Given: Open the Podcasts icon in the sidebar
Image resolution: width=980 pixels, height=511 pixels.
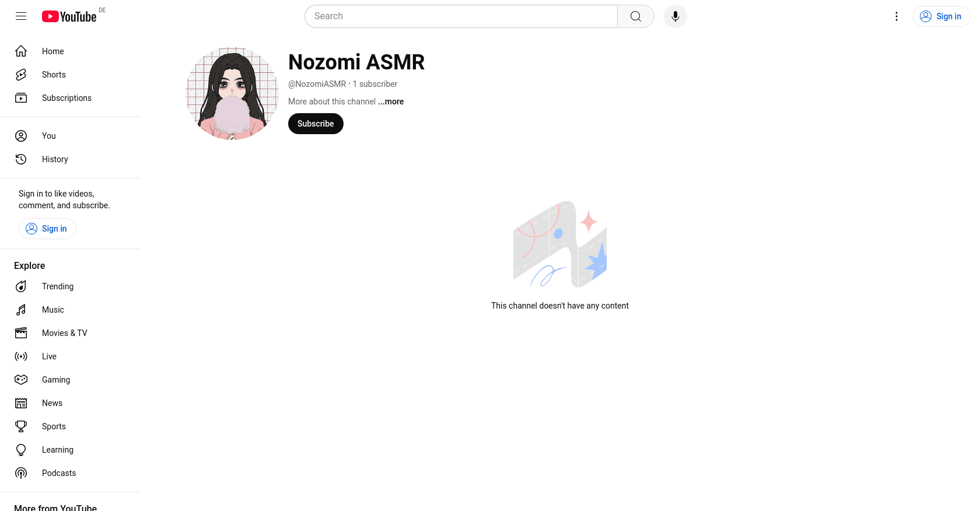Looking at the screenshot, I should (x=21, y=473).
